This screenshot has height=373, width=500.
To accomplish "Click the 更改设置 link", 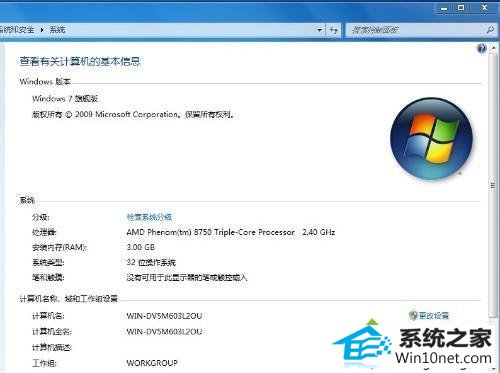I will click(434, 315).
